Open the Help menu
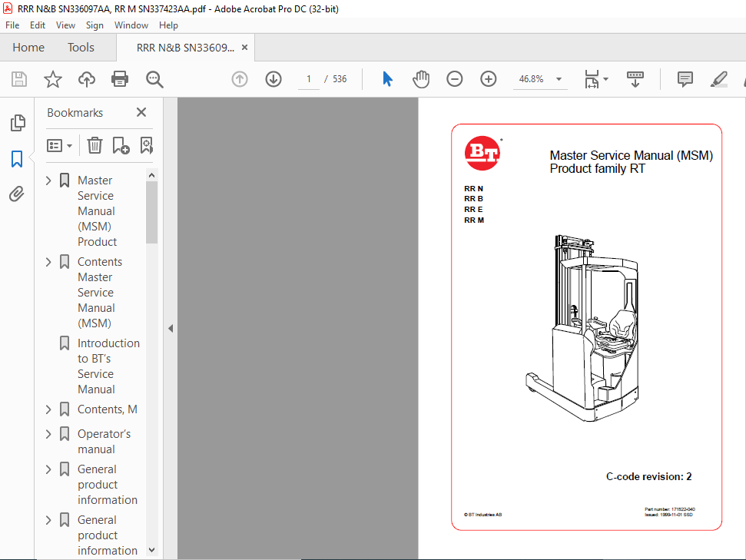746x560 pixels. 168,25
